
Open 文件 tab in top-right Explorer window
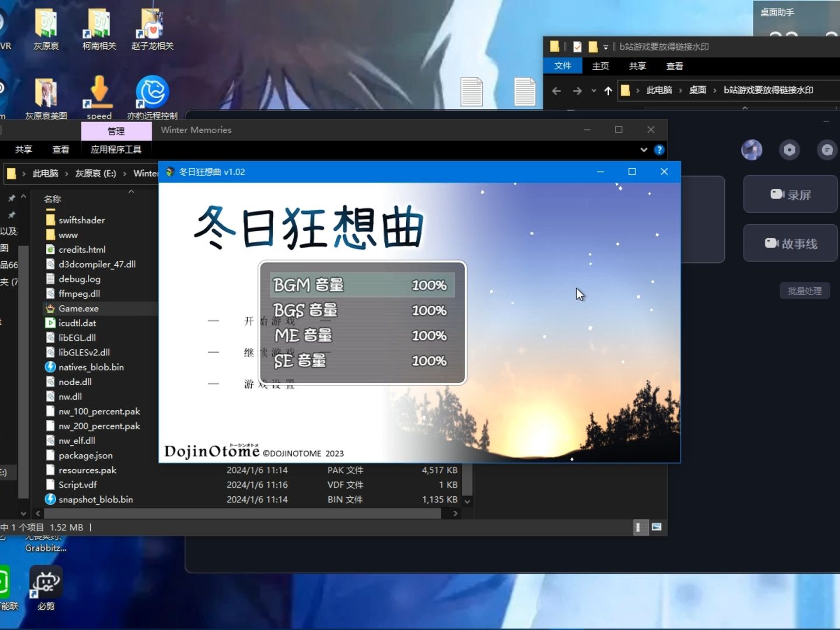[562, 66]
